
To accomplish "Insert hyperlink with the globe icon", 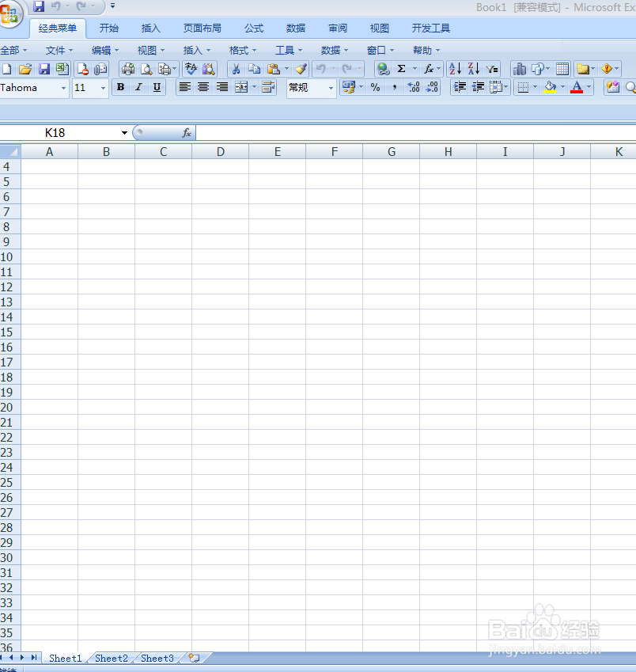I will (x=383, y=69).
